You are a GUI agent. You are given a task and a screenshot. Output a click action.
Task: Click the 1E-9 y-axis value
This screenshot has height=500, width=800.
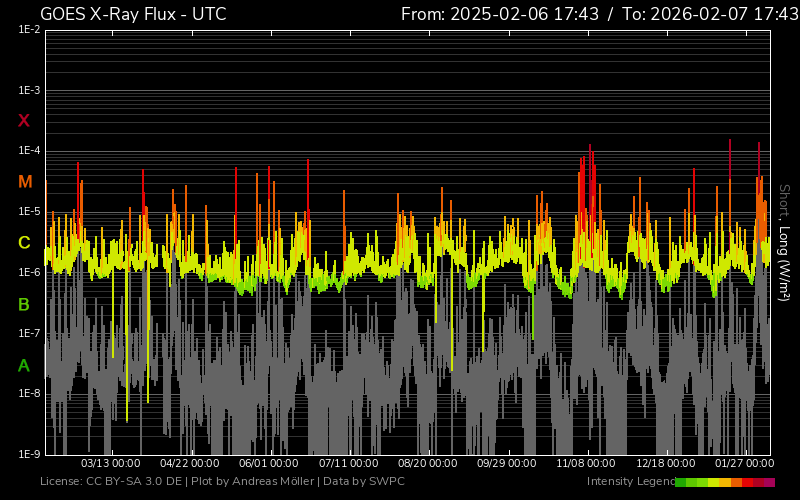(29, 454)
